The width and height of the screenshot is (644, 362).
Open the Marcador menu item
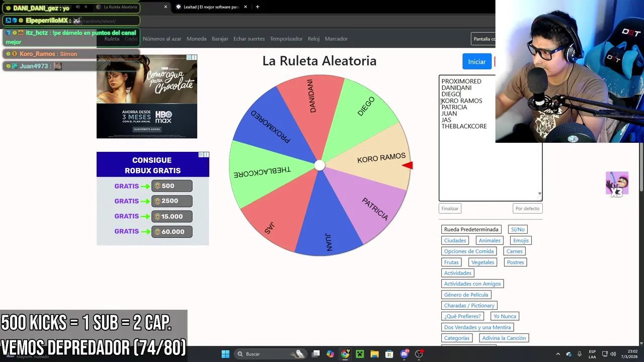coord(336,39)
